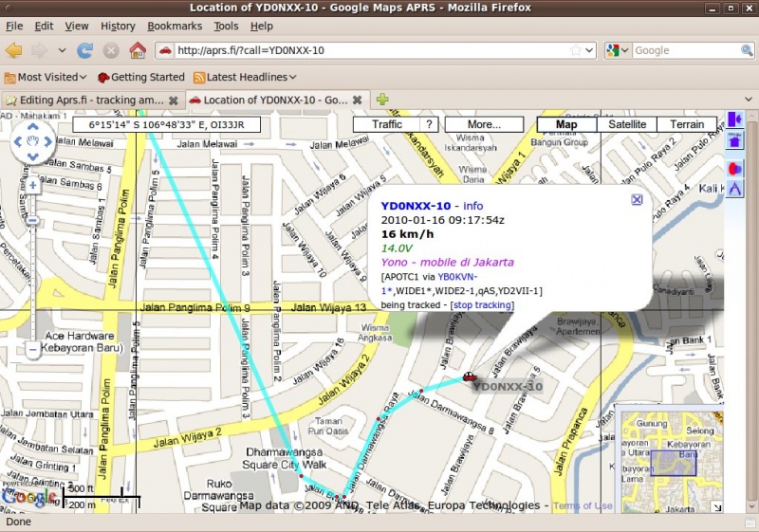Click the hand icon to re-center the map
Screen dimensions: 759x532
pos(32,143)
